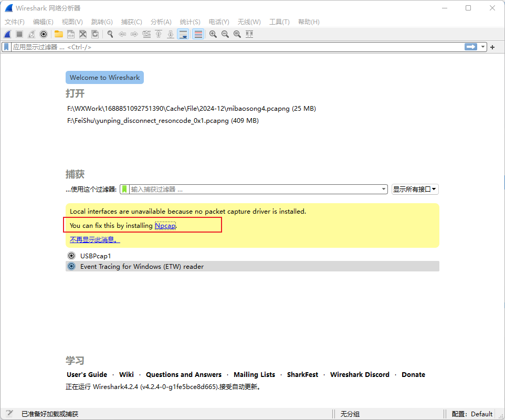
Task: Open the 分析(A) menu
Action: 161,22
